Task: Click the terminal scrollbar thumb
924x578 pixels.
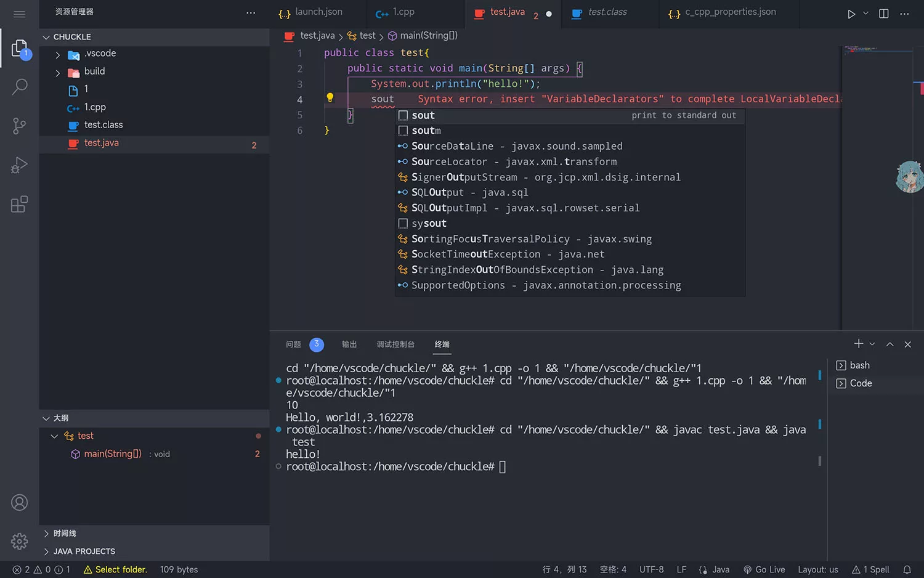Action: 819,461
